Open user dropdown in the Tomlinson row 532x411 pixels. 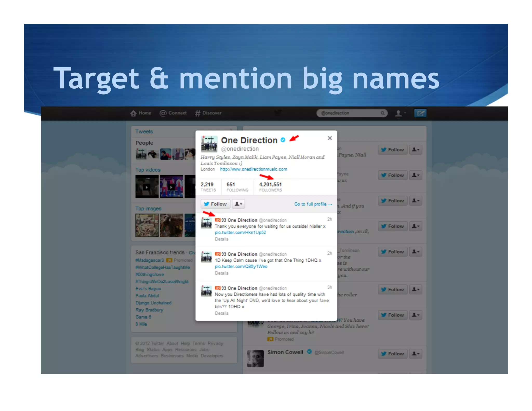pos(416,251)
